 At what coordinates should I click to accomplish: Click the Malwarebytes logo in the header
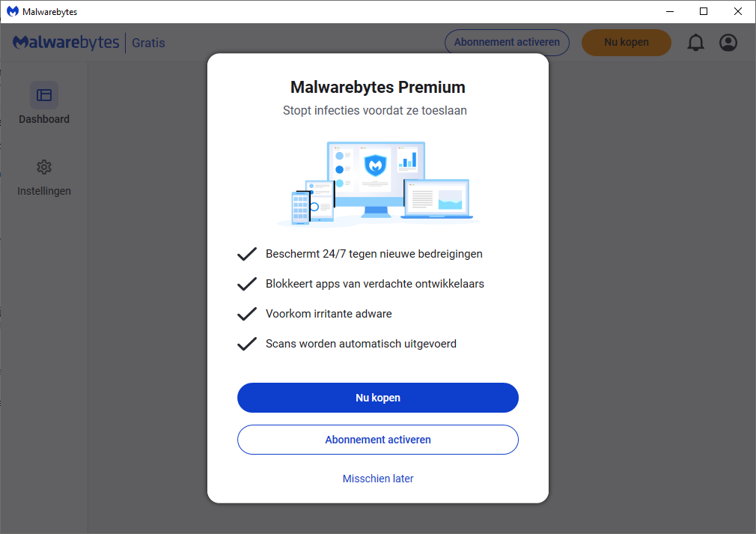click(66, 43)
